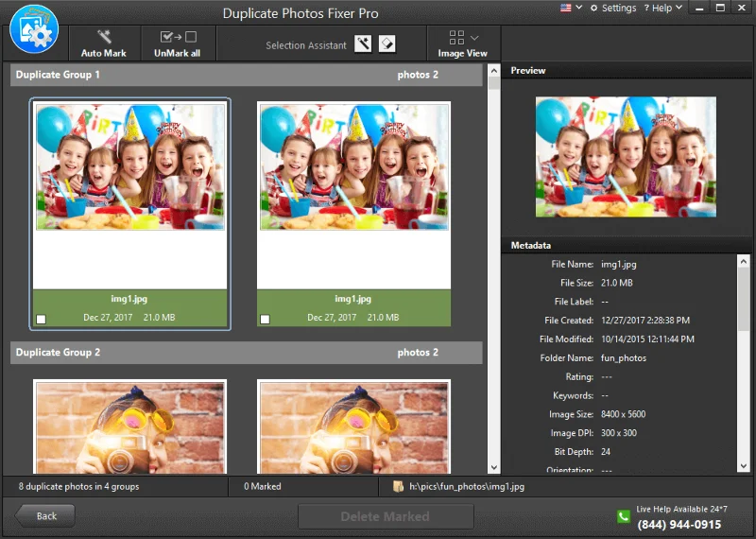Click the UnMark all icon
The height and width of the screenshot is (539, 756).
(177, 38)
